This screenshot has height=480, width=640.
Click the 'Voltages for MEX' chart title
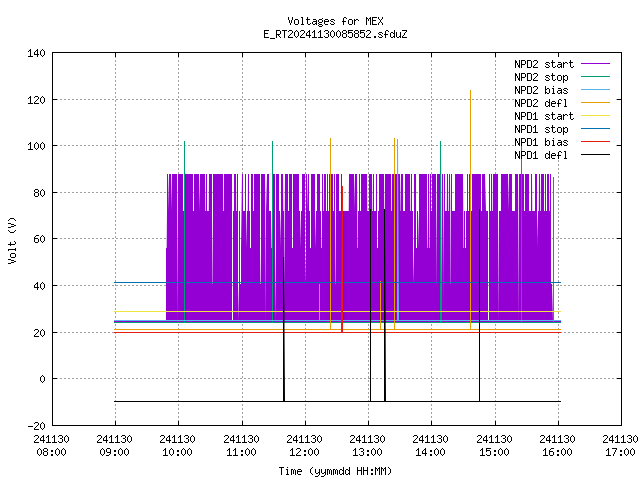[x=335, y=21]
